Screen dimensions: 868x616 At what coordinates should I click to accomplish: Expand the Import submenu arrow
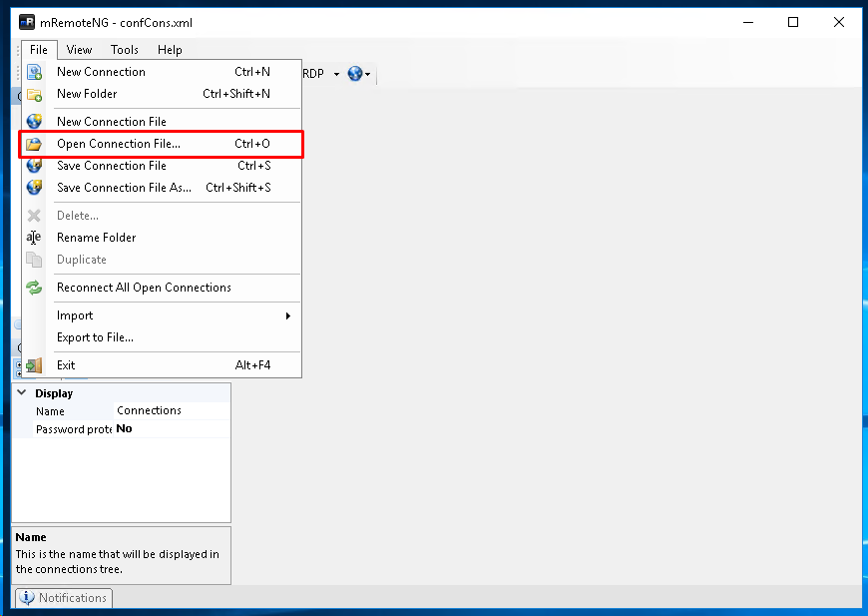coord(288,315)
